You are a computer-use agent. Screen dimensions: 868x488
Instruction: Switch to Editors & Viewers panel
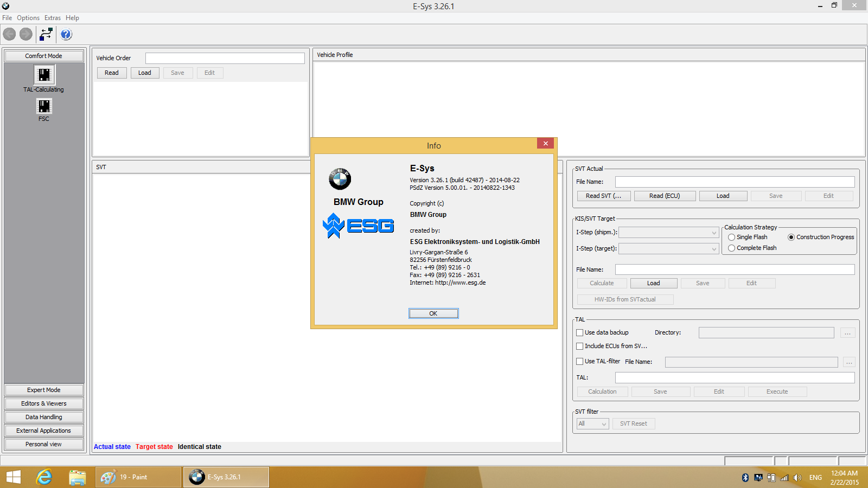pyautogui.click(x=44, y=403)
